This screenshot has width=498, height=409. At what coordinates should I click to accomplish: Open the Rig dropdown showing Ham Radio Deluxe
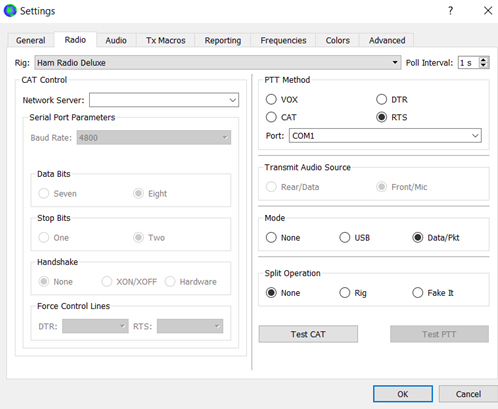(218, 63)
